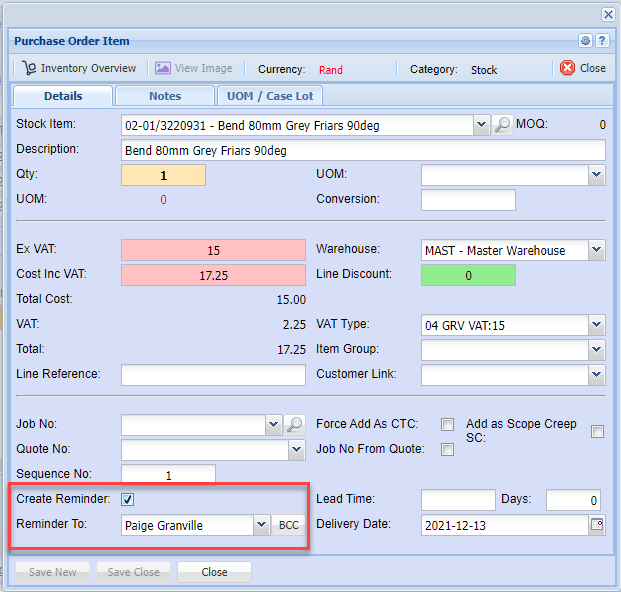621x592 pixels.
Task: Switch to the Notes tab
Action: click(164, 96)
